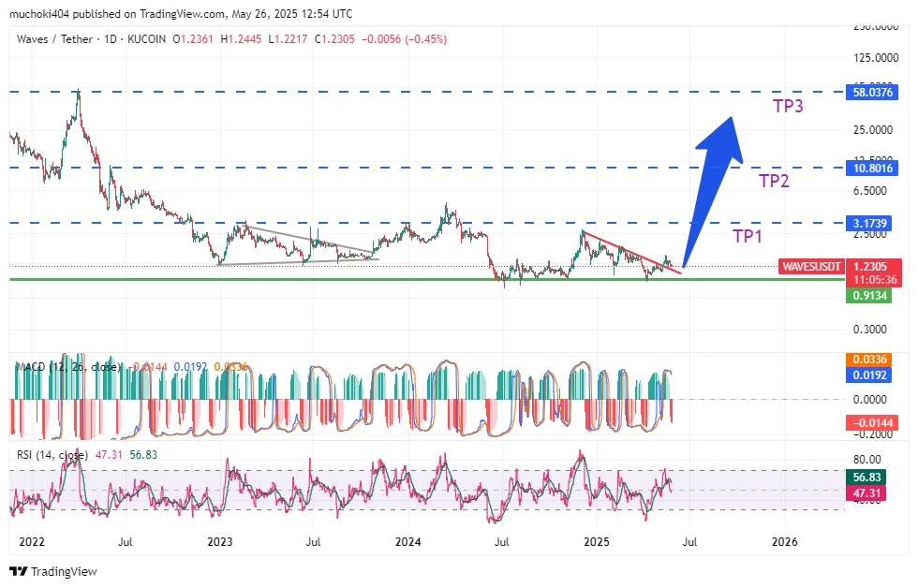Click the 10.8016 resistance price label

(x=873, y=168)
